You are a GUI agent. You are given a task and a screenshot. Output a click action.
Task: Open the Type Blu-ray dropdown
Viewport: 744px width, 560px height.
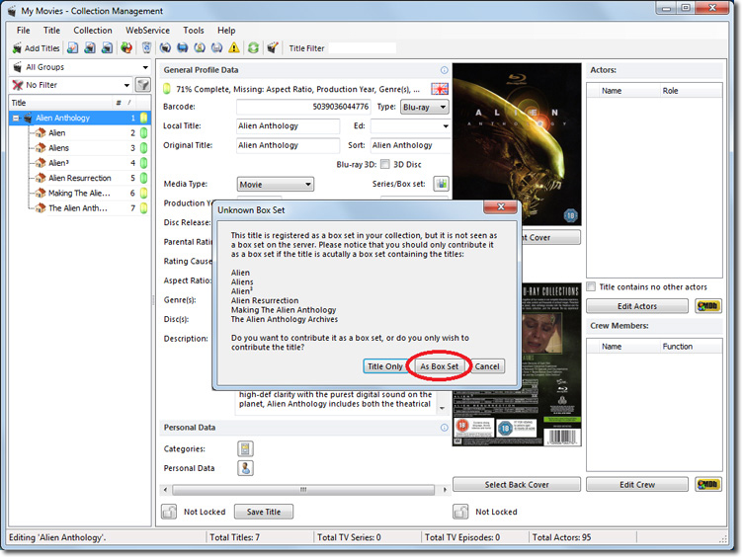point(425,107)
